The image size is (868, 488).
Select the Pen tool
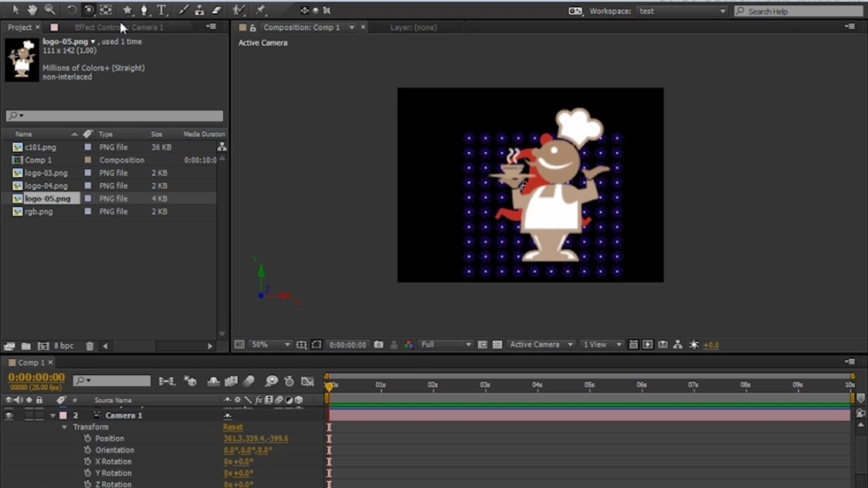coord(144,10)
